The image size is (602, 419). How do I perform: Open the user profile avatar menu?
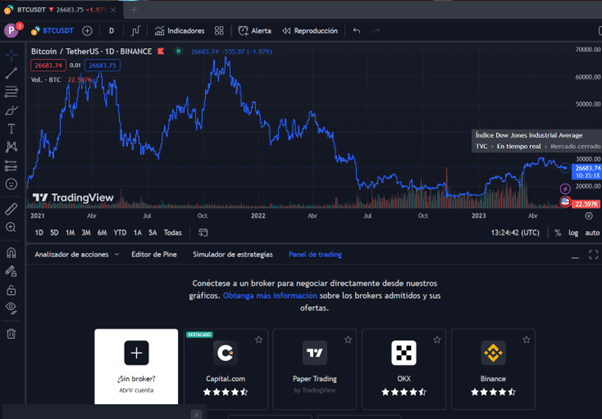12,30
